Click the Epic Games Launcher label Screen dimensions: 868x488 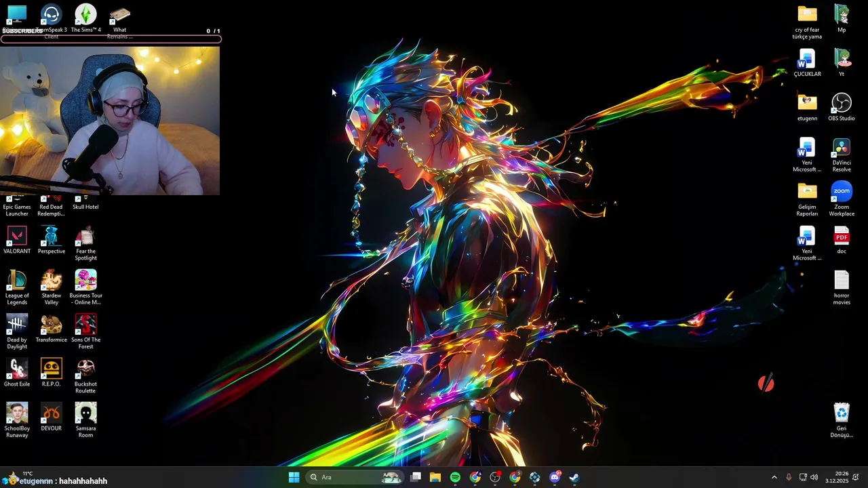tap(17, 210)
